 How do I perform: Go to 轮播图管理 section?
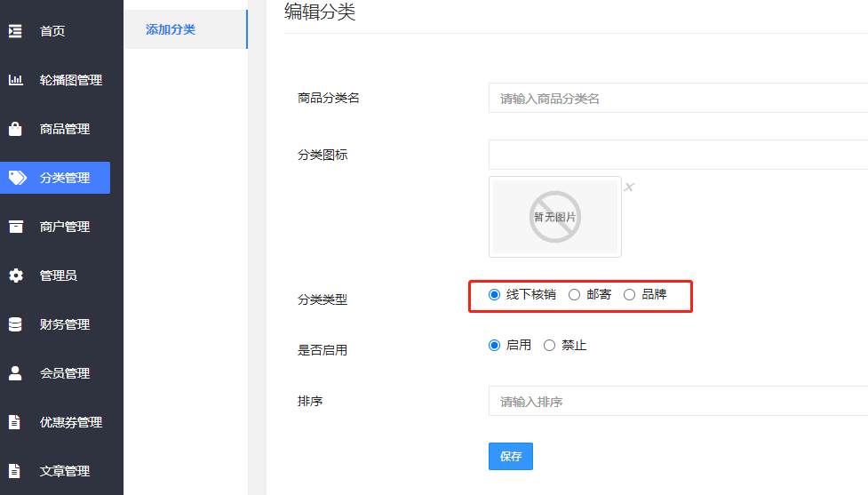pyautogui.click(x=71, y=80)
